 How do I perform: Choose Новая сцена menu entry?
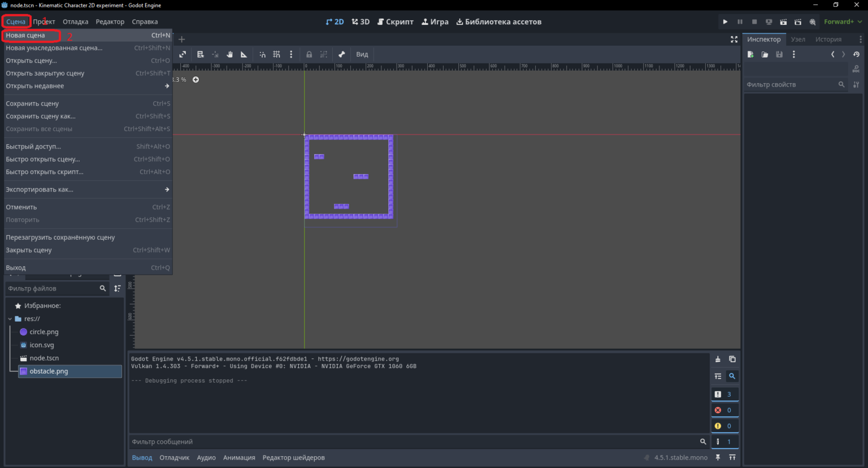pyautogui.click(x=88, y=35)
